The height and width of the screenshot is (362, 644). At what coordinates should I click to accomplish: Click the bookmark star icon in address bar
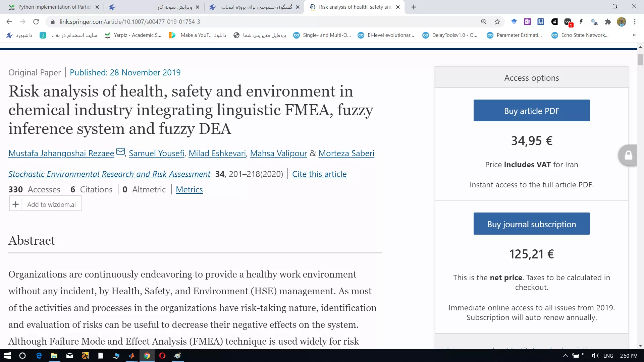click(497, 22)
